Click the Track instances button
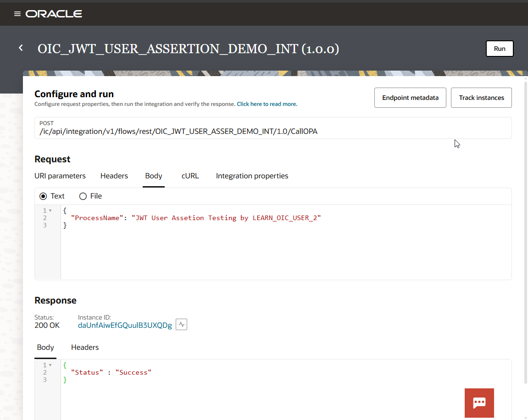 click(x=481, y=98)
